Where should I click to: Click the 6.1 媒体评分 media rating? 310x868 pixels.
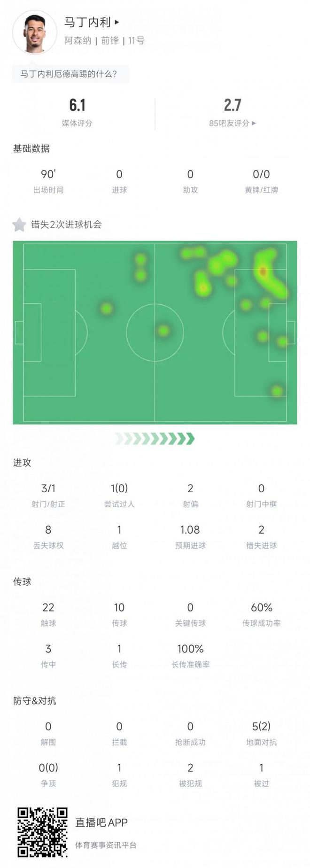pyautogui.click(x=77, y=105)
